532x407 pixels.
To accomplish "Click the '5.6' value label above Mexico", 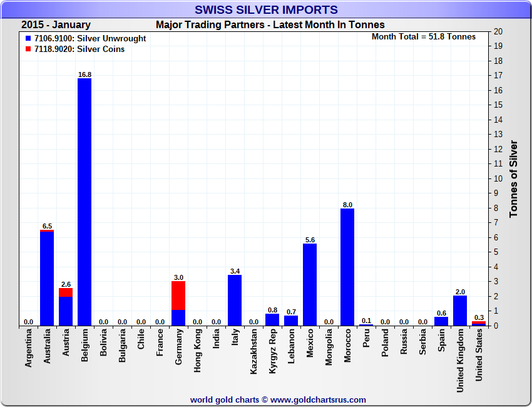I will pos(310,240).
